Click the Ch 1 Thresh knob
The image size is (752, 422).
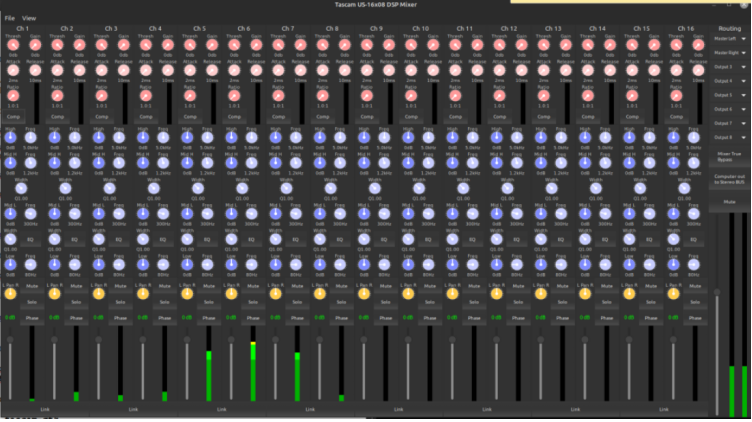(x=13, y=45)
